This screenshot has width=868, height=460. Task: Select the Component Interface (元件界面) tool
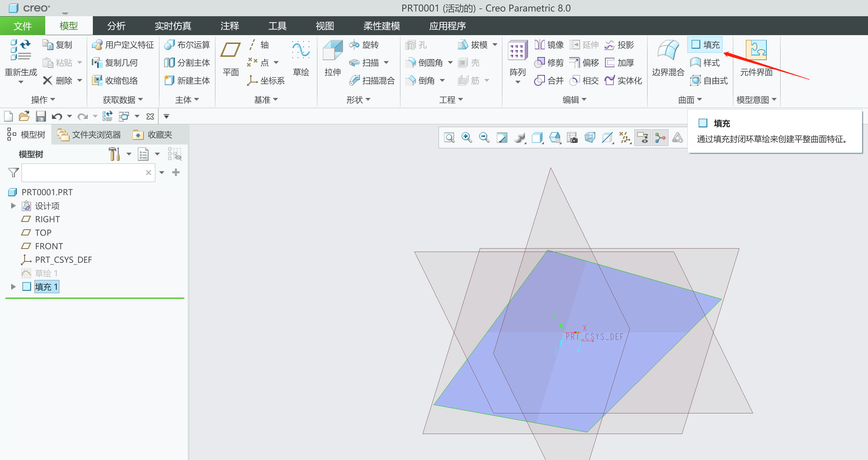[756, 58]
